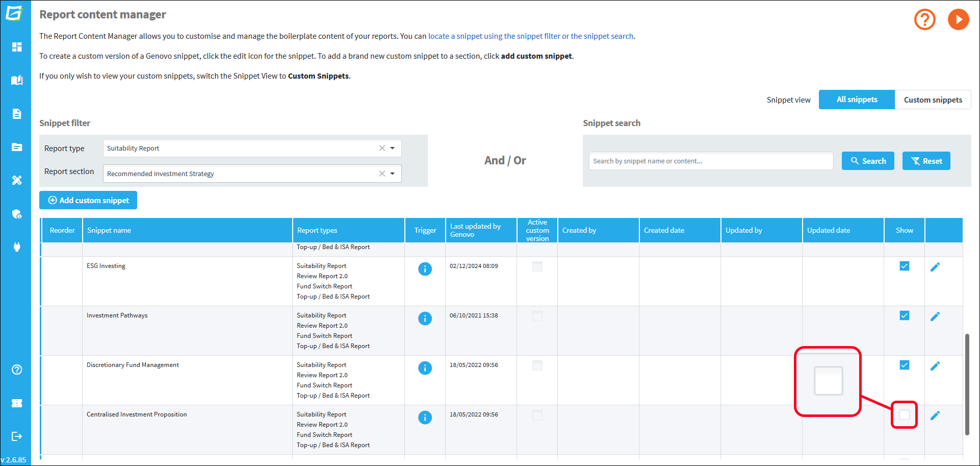
Task: Select the Investment Pathways snippet name
Action: tap(117, 315)
